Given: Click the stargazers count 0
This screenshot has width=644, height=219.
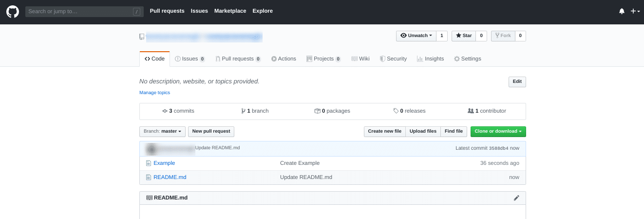Looking at the screenshot, I should click(481, 36).
